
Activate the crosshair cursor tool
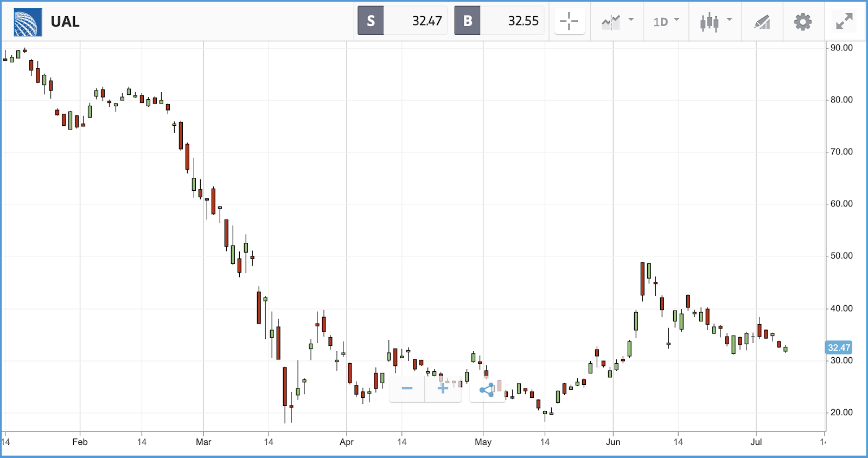tap(569, 22)
